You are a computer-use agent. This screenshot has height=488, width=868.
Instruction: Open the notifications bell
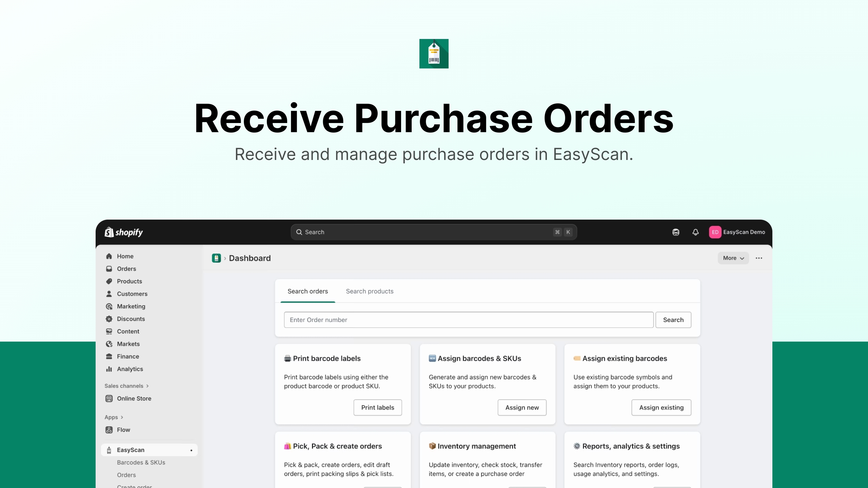coord(695,232)
